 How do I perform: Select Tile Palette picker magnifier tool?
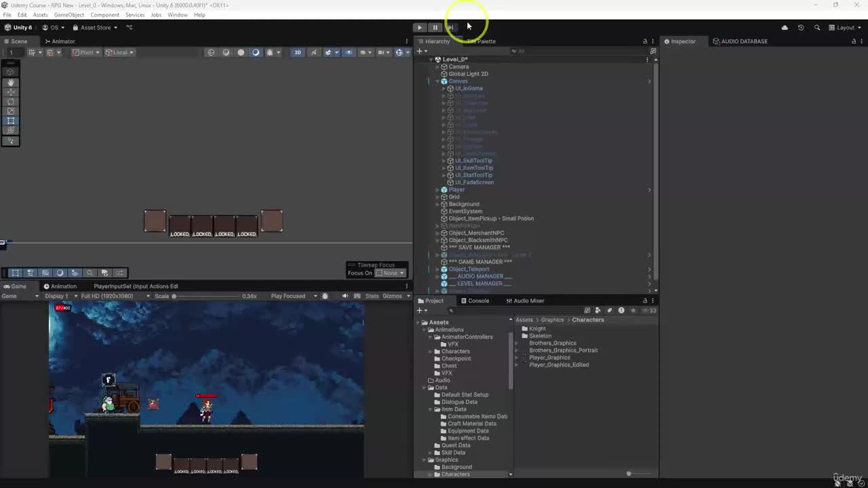90,272
